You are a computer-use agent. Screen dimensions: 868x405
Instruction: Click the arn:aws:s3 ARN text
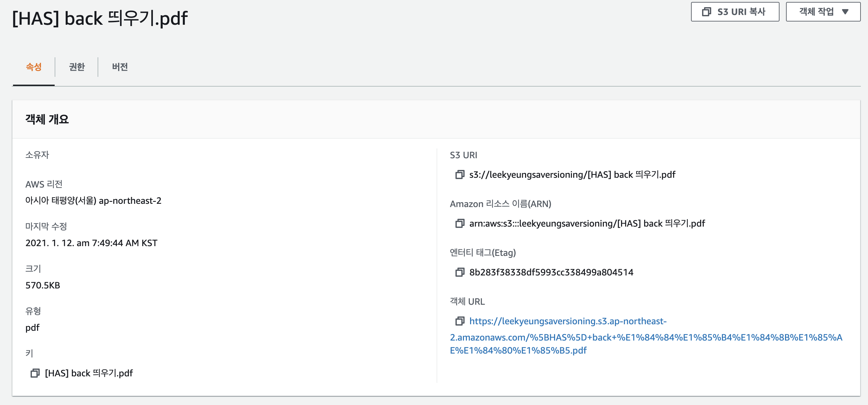587,224
